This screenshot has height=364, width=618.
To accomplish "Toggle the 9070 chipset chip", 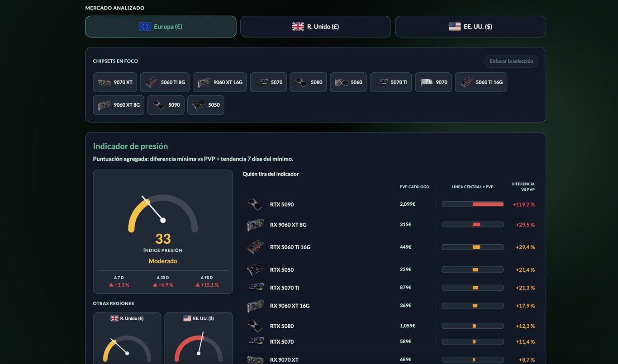I will click(x=433, y=82).
